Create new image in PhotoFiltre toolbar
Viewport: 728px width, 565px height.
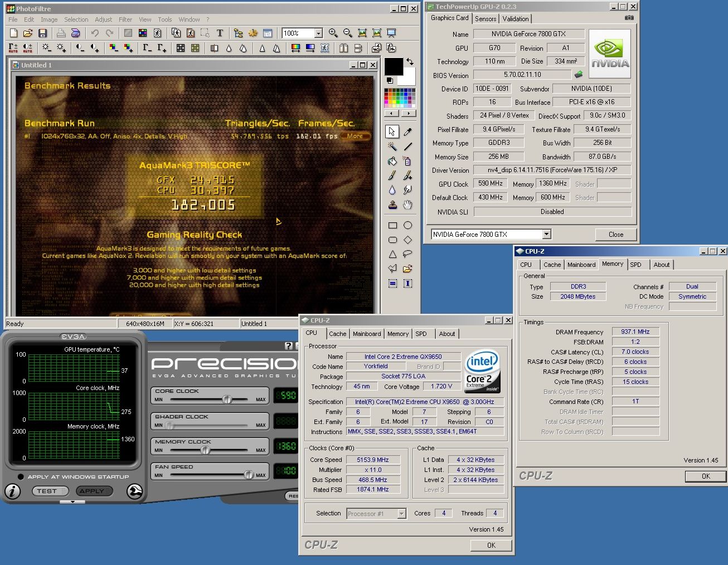point(13,33)
